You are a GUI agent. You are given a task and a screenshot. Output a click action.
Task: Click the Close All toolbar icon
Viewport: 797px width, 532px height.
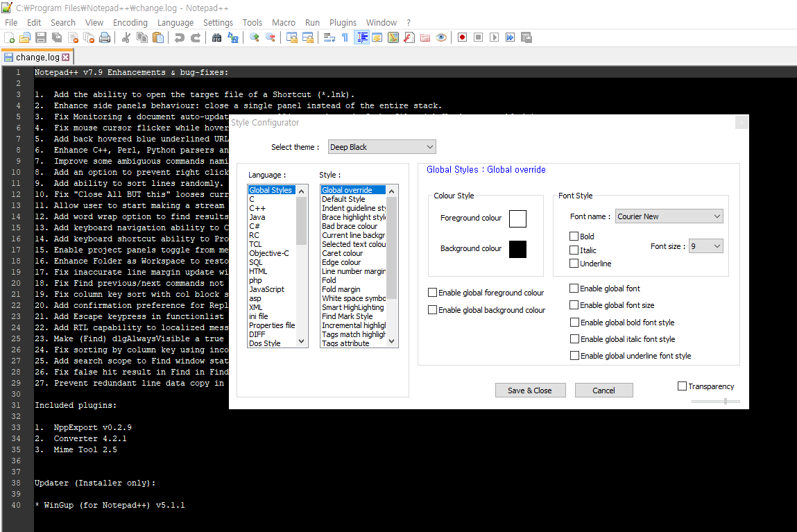89,37
